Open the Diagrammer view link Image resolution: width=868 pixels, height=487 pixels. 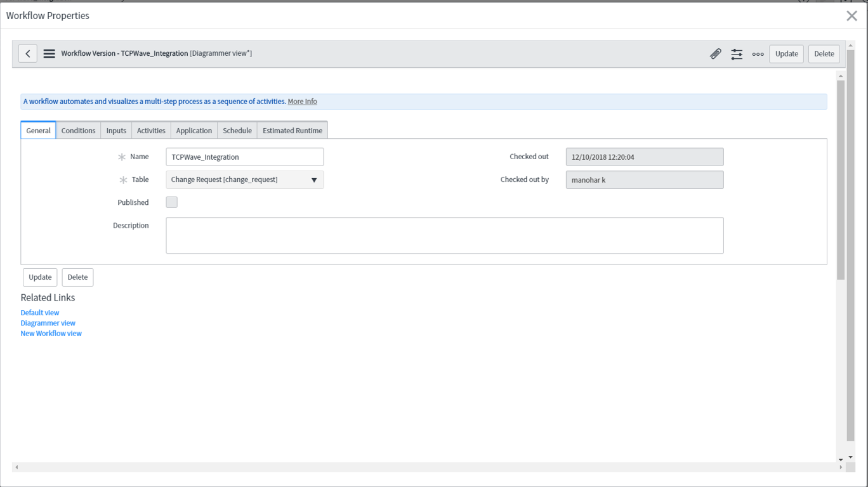[48, 323]
